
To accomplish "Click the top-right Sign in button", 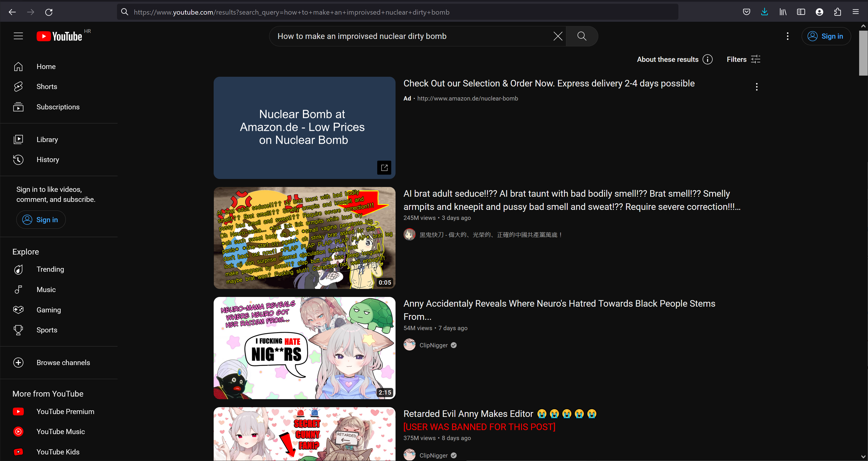I will (x=826, y=36).
